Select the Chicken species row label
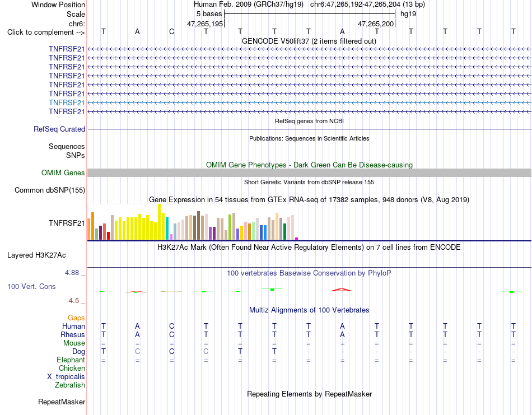The width and height of the screenshot is (532, 415). pos(72,368)
